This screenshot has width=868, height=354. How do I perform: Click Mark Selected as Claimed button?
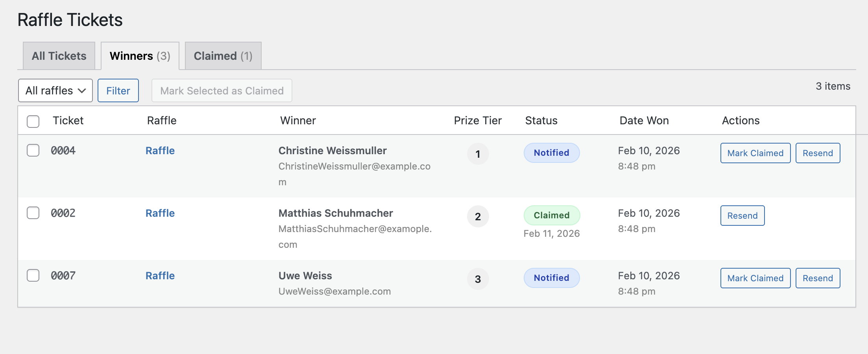tap(222, 90)
